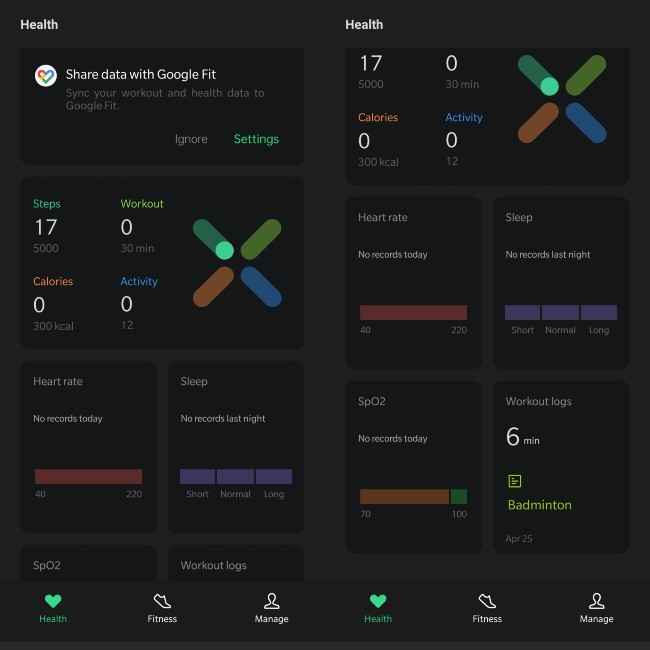Tap the olive Workout petal in right screen
This screenshot has height=650, width=650.
point(586,75)
